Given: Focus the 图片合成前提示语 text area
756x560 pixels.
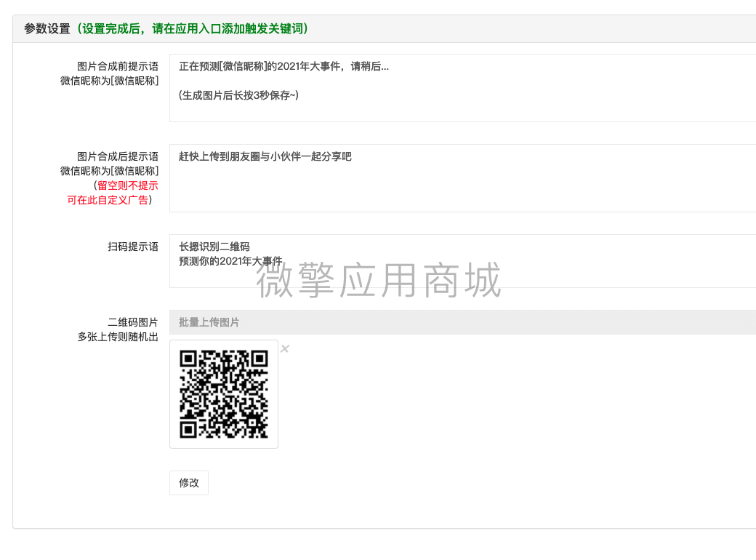Looking at the screenshot, I should point(462,88).
